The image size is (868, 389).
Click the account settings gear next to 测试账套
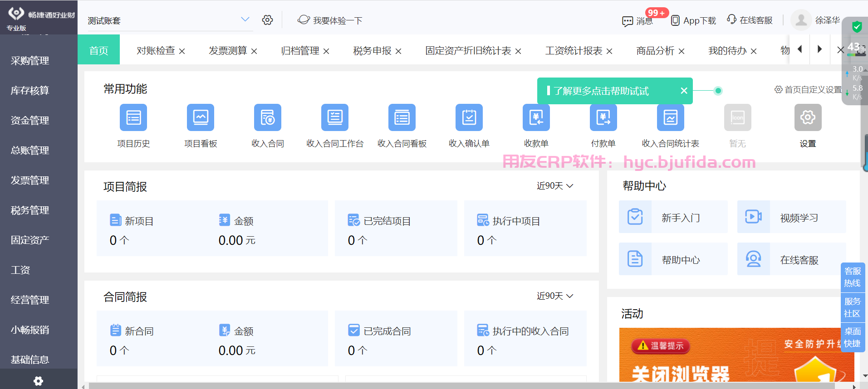[268, 20]
